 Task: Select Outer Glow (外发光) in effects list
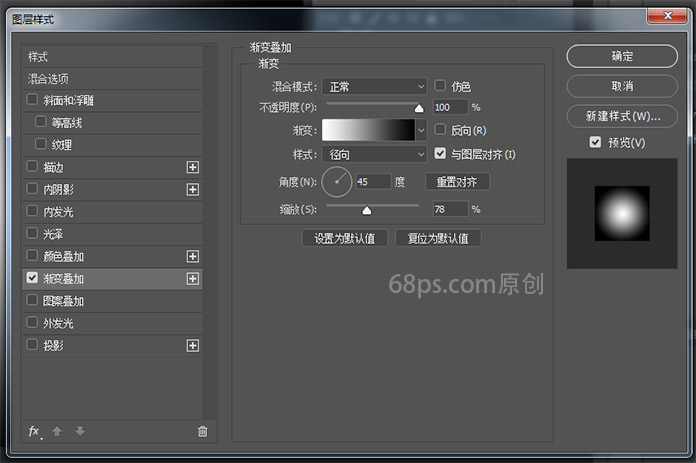click(58, 323)
